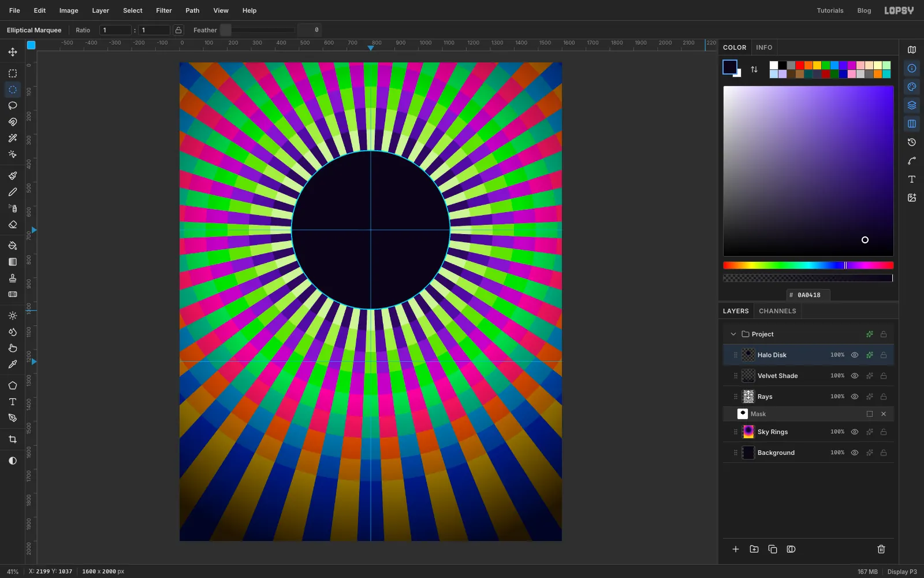
Task: Adjust the hue slider
Action: point(808,265)
